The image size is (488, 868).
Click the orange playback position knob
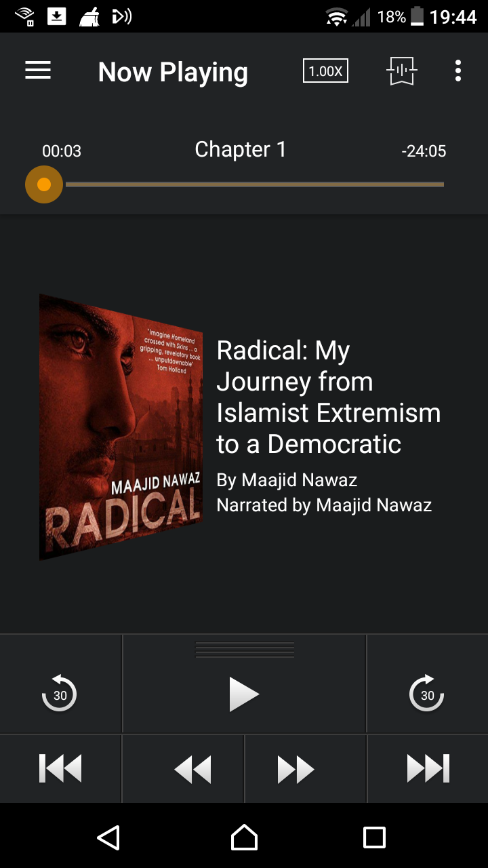coord(44,184)
